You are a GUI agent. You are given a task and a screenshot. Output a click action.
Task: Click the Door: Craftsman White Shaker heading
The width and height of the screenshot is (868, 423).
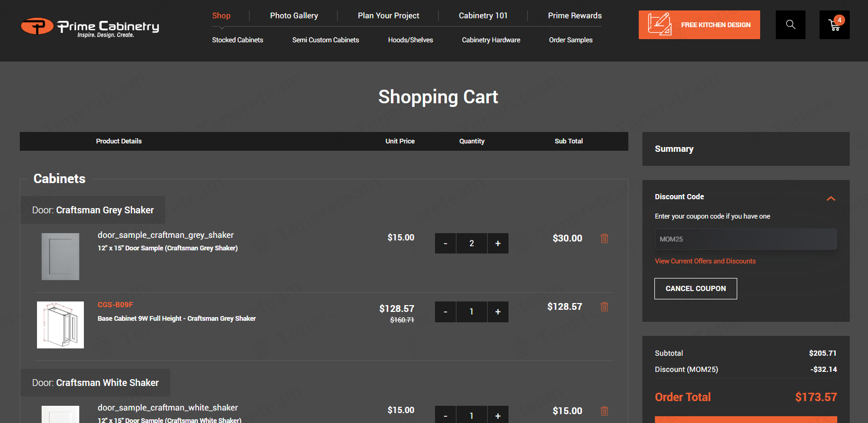[95, 383]
